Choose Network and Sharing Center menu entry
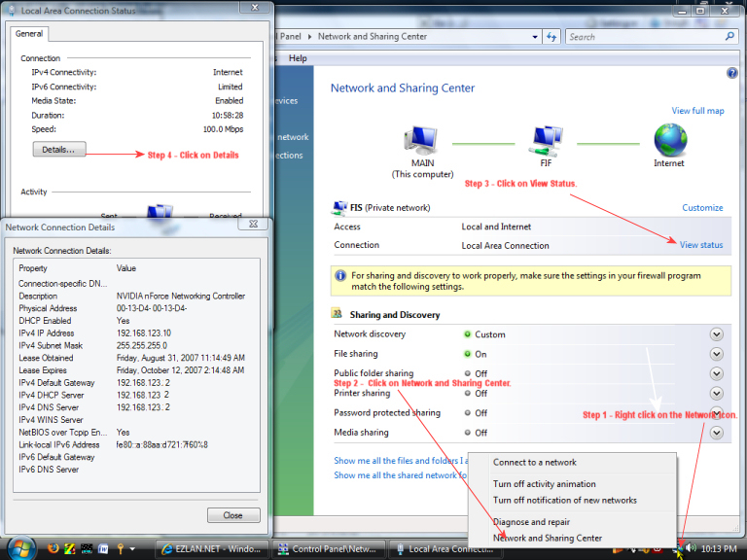The image size is (747, 560). 547,538
